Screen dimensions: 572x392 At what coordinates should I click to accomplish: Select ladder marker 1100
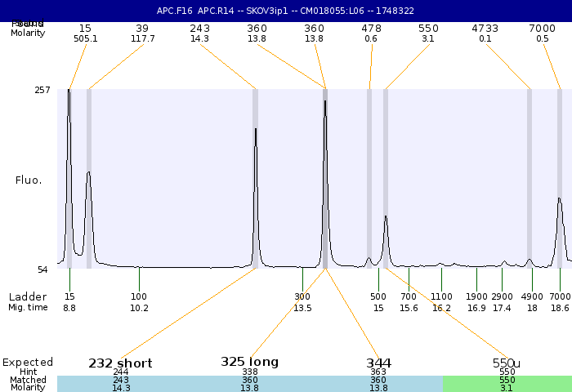point(441,296)
